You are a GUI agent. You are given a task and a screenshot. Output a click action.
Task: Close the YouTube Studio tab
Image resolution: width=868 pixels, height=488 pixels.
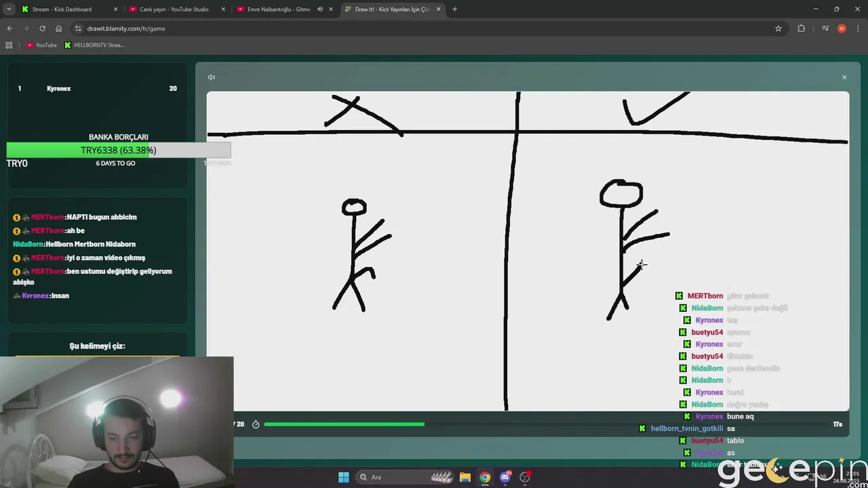[223, 9]
